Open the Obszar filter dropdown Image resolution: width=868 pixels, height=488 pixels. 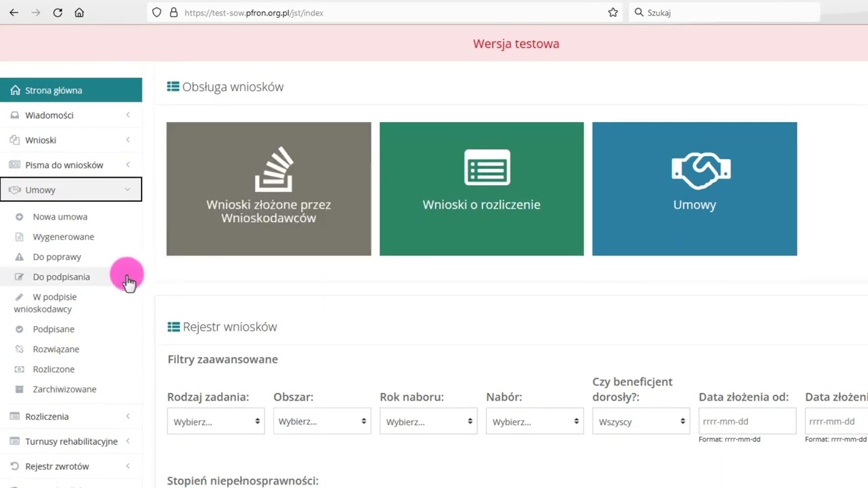322,422
